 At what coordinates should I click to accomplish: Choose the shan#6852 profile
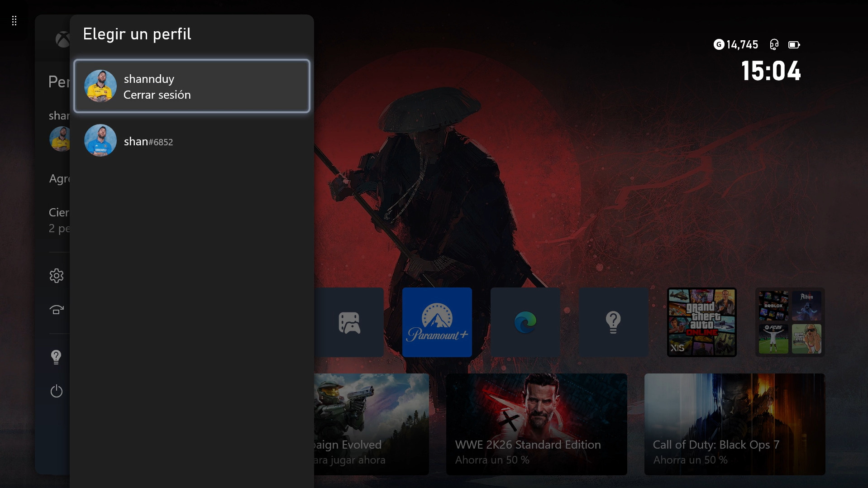192,141
